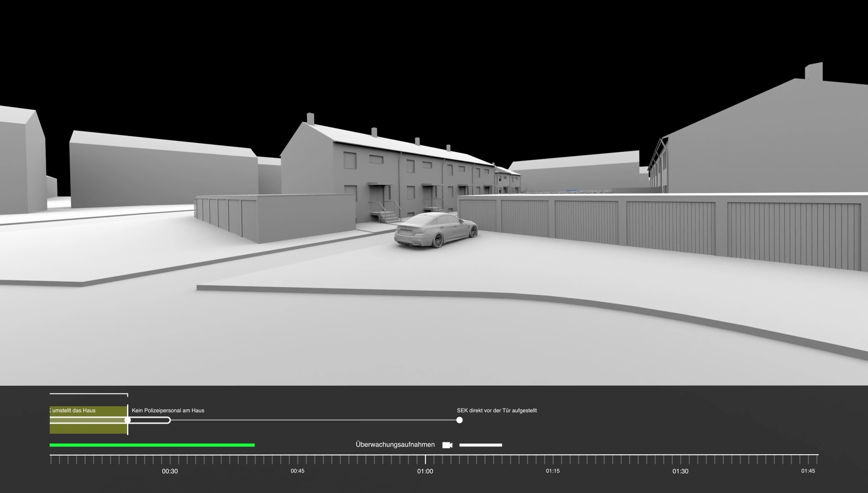Image resolution: width=868 pixels, height=493 pixels.
Task: Click the 'Kein Polizeipersonal am Haus' marker dot
Action: pos(128,420)
